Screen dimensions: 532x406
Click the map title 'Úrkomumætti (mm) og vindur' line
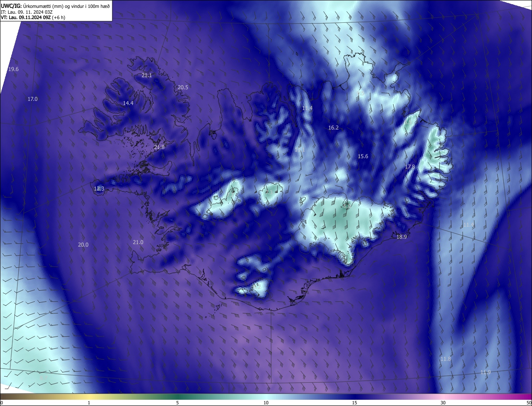pos(56,6)
